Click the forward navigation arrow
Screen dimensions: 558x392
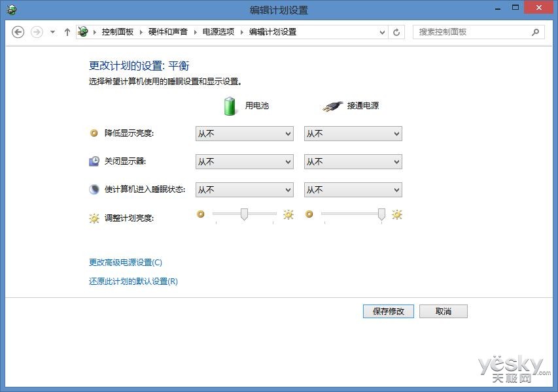click(37, 32)
